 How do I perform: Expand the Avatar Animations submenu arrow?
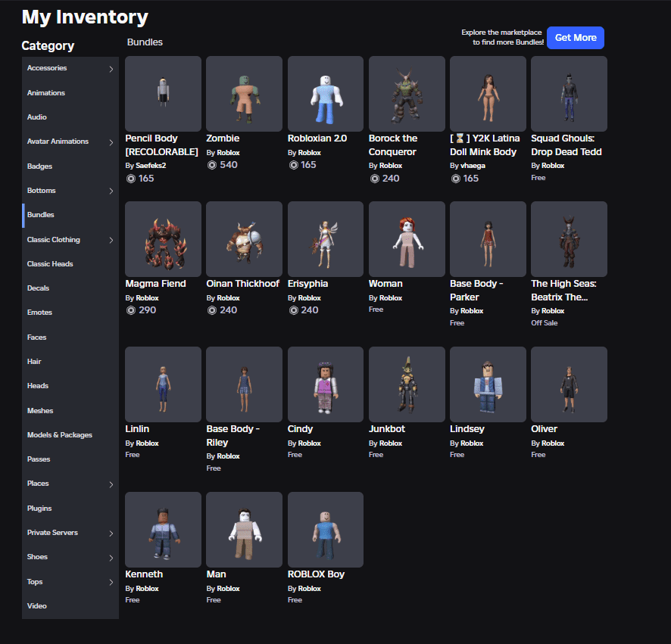coord(111,142)
